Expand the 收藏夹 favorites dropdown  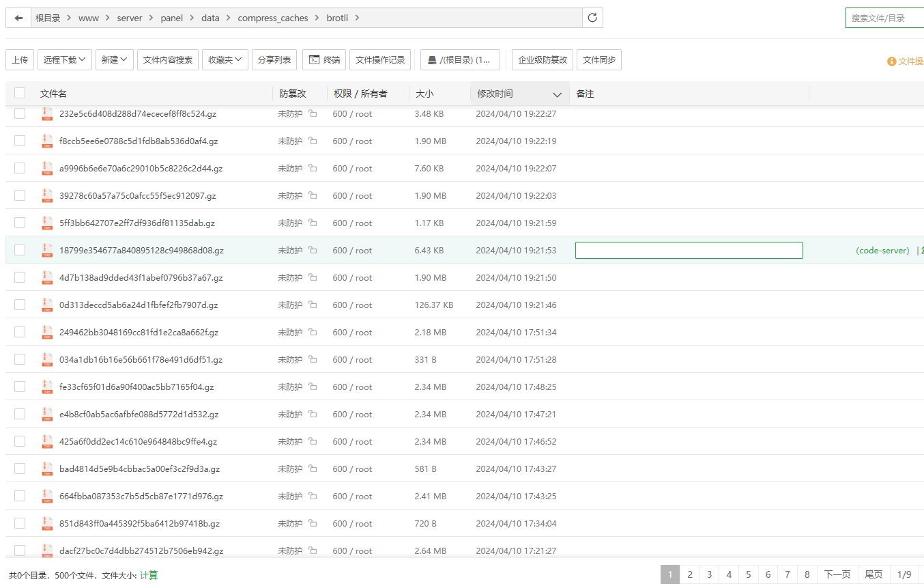[x=225, y=60]
